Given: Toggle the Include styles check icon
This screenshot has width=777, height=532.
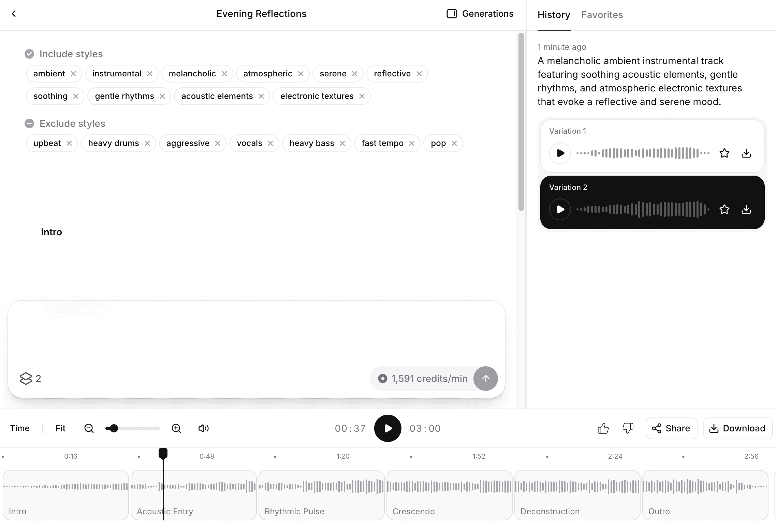Looking at the screenshot, I should [x=29, y=54].
